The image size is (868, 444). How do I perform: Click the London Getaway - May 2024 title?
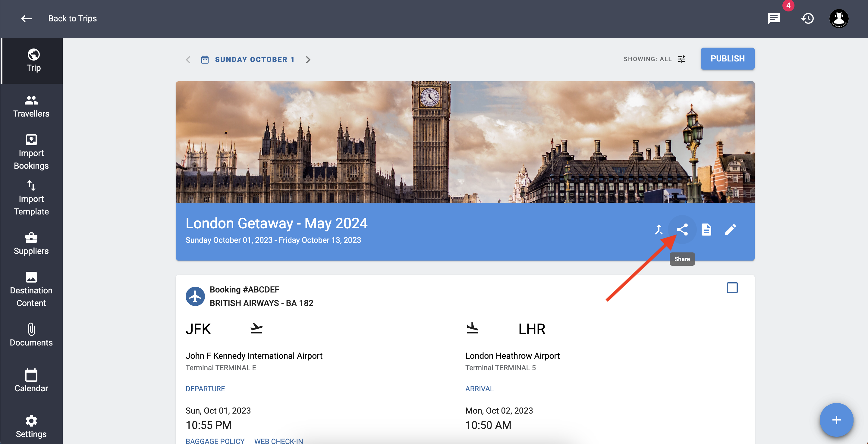click(x=276, y=223)
